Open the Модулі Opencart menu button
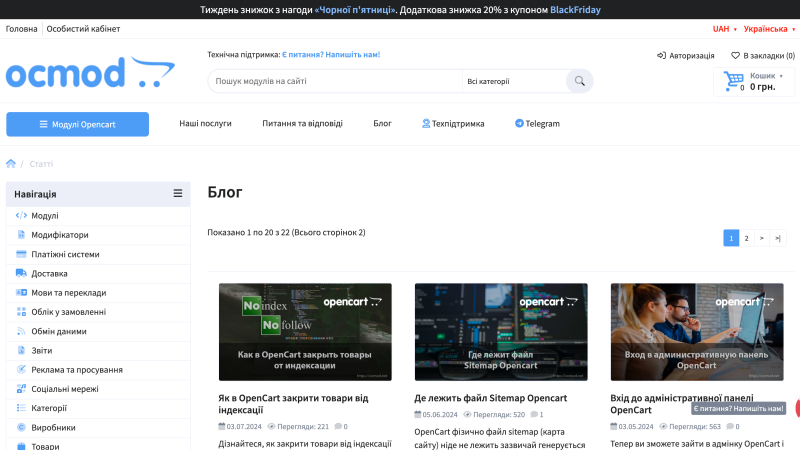 tap(78, 124)
